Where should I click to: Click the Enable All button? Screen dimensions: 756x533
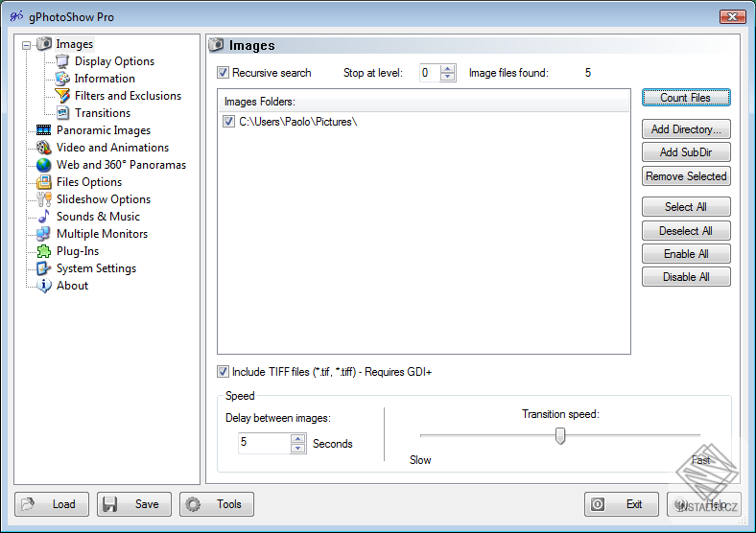[x=686, y=253]
